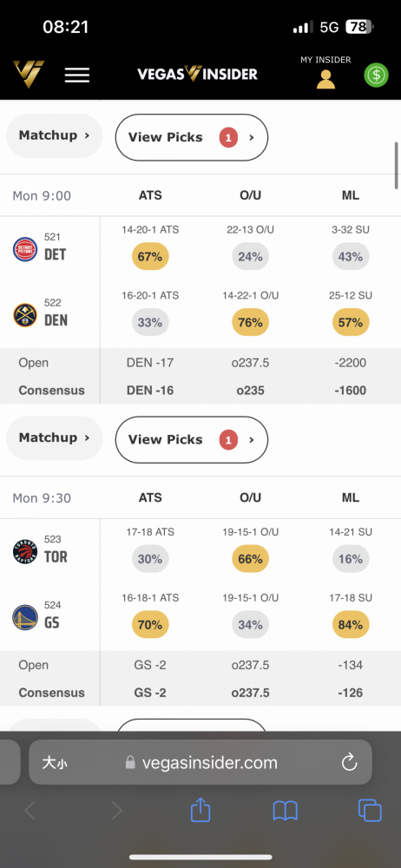Show Safari open tabs
The image size is (401, 868).
click(x=370, y=811)
